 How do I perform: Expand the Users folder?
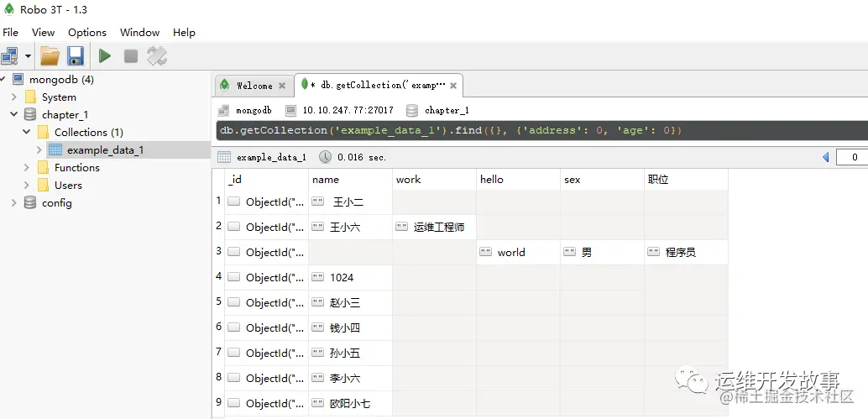coord(27,186)
